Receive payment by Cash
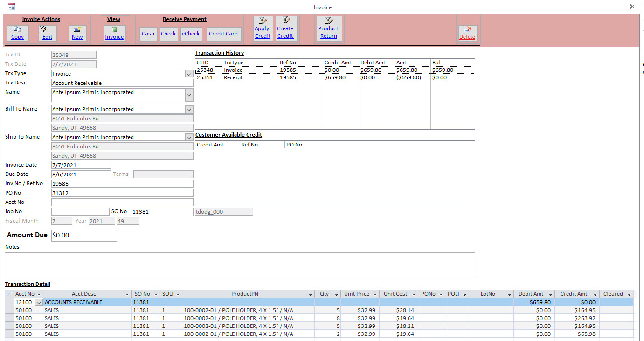Screen dimensions: 644x341 148,34
